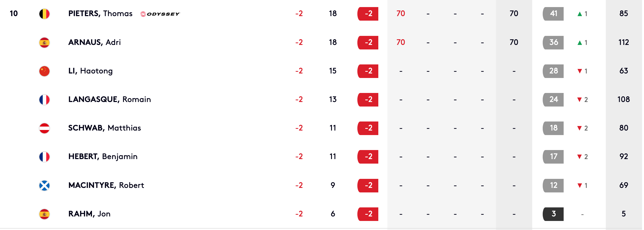Screen dimensions: 644x230
Task: Click the Belgium flag icon beside Pieters
Action: [x=44, y=14]
